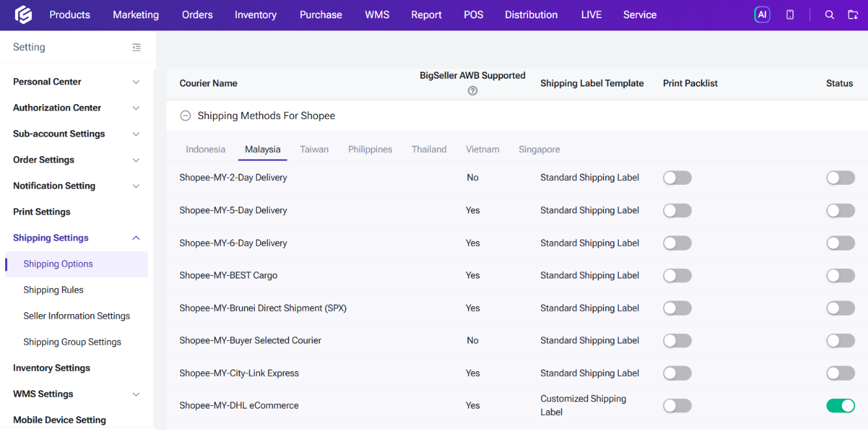Image resolution: width=868 pixels, height=430 pixels.
Task: Switch to the Singapore tab
Action: (539, 150)
